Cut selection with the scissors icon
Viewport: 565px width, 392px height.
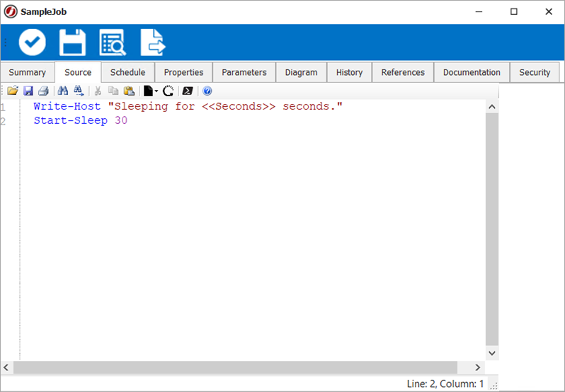98,91
